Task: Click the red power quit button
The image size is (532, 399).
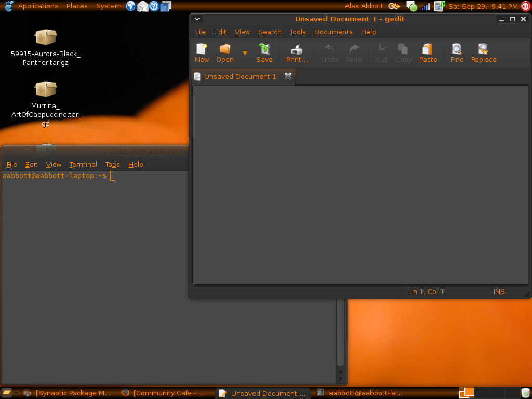Action: (526, 6)
